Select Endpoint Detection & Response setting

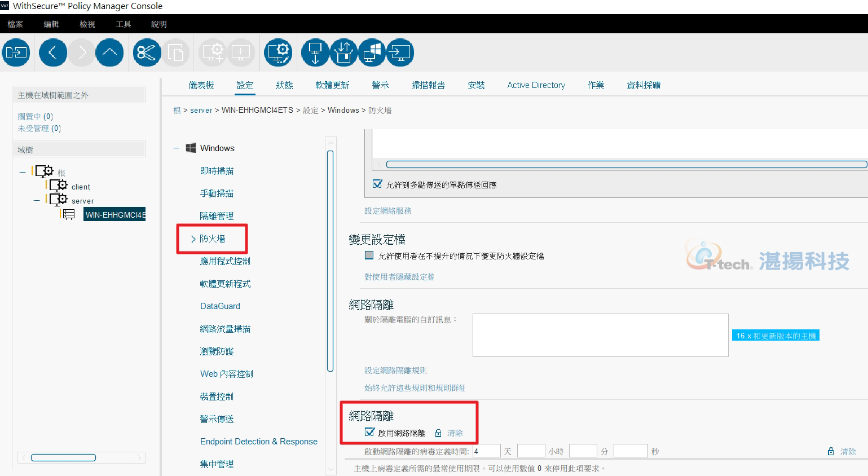[259, 442]
